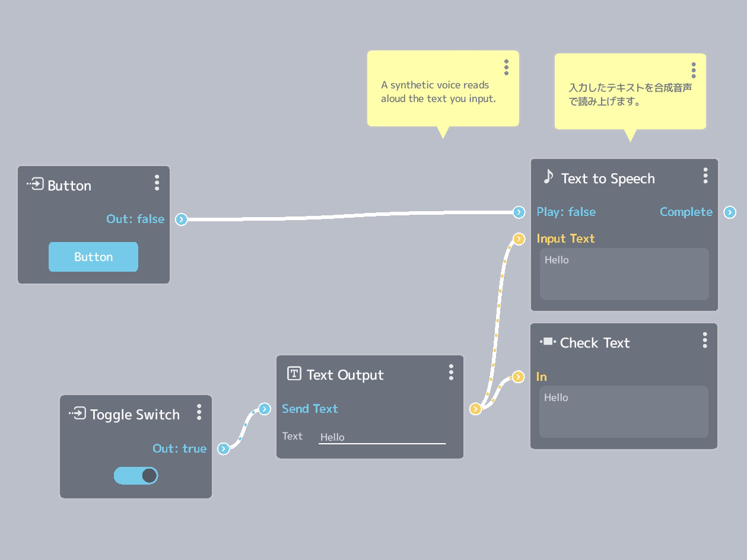Turn off the Toggle Switch
The height and width of the screenshot is (560, 747).
136,476
